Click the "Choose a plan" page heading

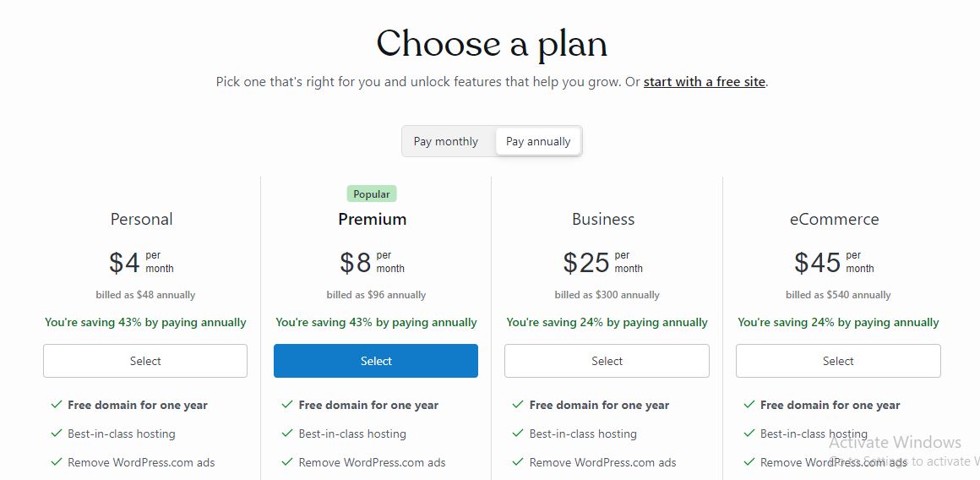(x=491, y=44)
